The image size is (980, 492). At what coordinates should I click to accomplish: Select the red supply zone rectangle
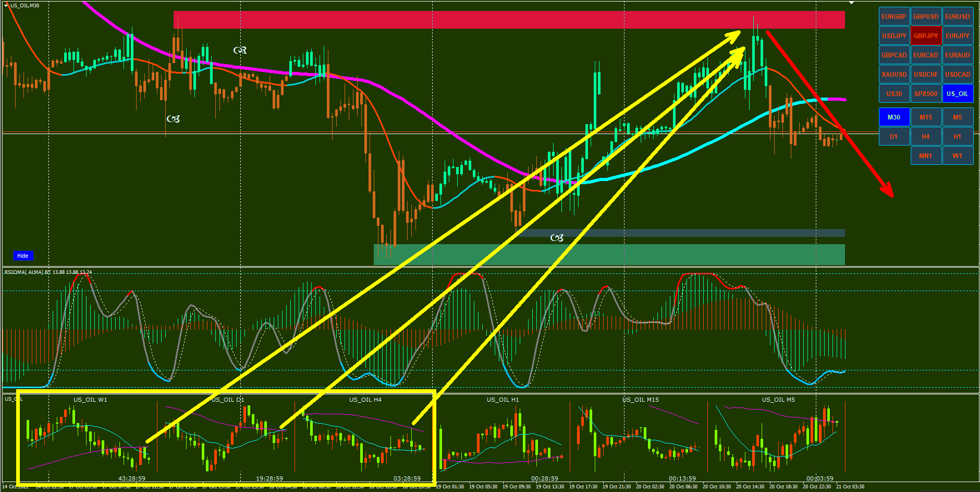tap(509, 20)
